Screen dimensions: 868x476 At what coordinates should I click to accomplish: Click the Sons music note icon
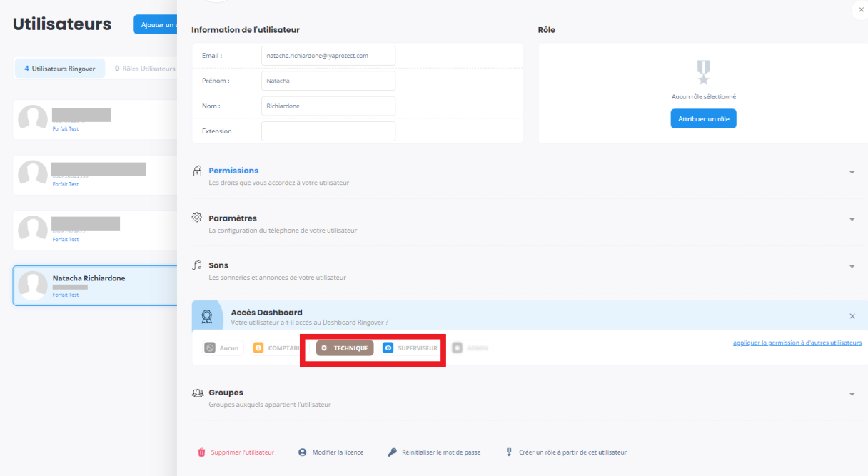point(198,265)
